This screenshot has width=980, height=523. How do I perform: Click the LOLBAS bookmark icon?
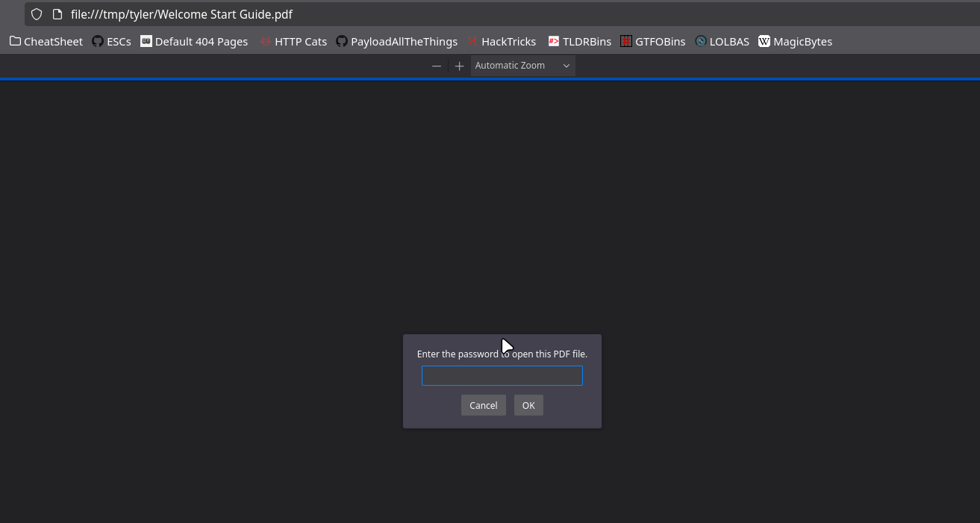699,41
